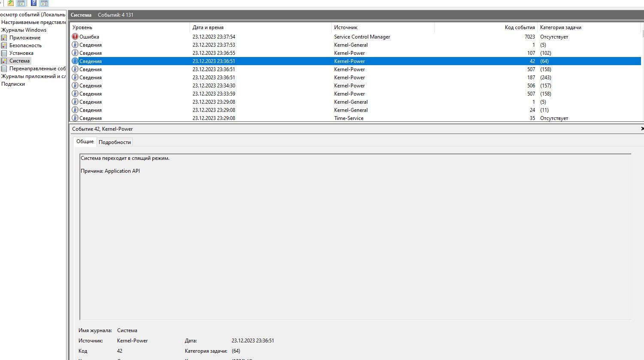Screen dimensions: 644x360
Task: Click the 23.12.2023 23:34:30 date cell
Action: click(x=214, y=86)
